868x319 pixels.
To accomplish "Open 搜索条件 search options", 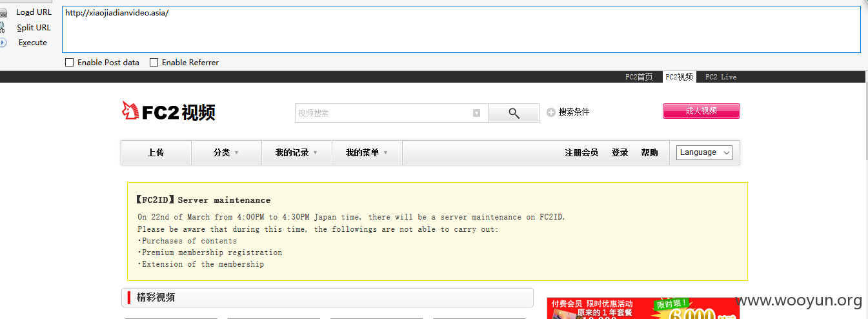I will [574, 112].
